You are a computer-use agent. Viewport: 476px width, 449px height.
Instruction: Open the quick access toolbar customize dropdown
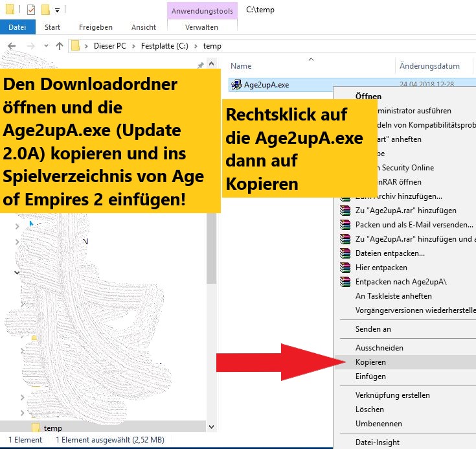tap(57, 10)
